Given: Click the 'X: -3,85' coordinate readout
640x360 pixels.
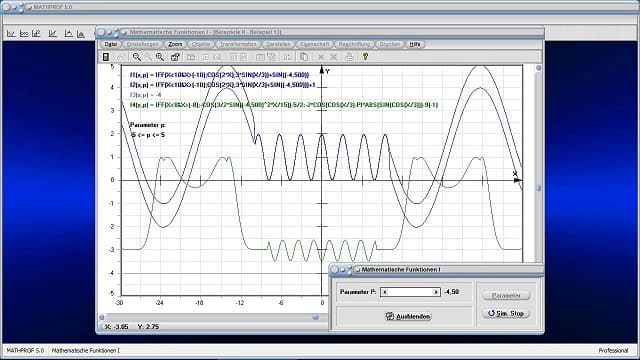Looking at the screenshot, I should click(x=117, y=327).
